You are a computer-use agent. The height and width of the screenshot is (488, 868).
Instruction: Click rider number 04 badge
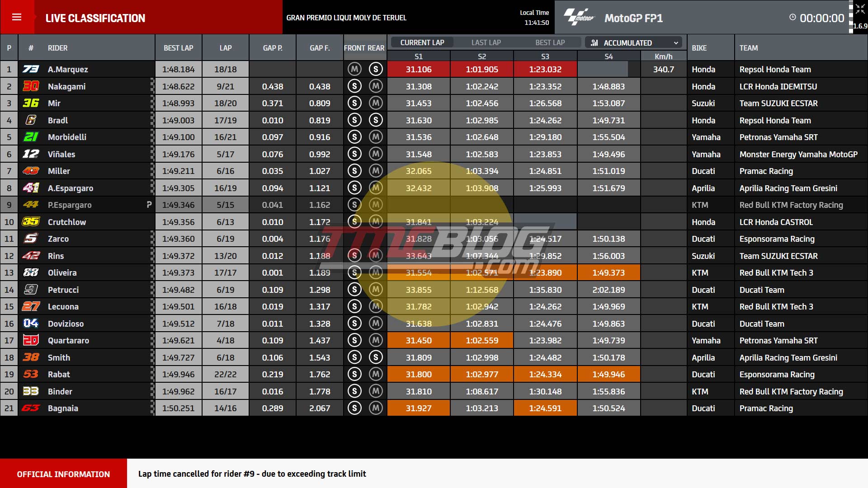[31, 324]
